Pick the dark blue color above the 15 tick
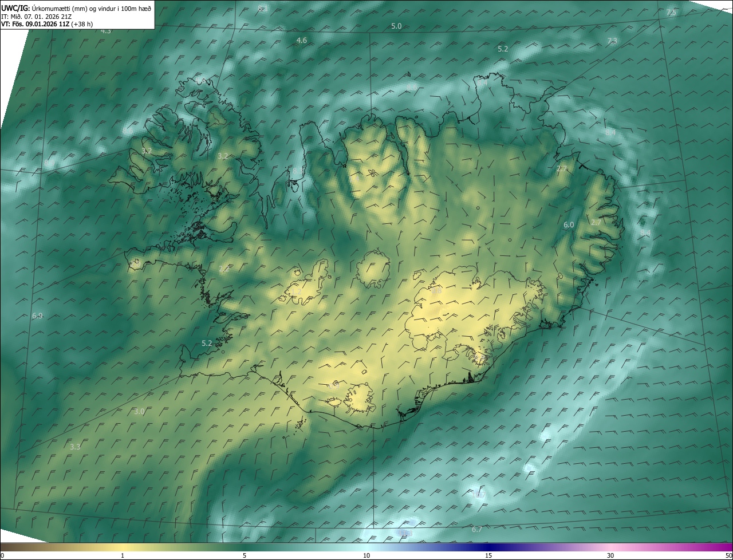The height and width of the screenshot is (560, 733). pyautogui.click(x=488, y=547)
